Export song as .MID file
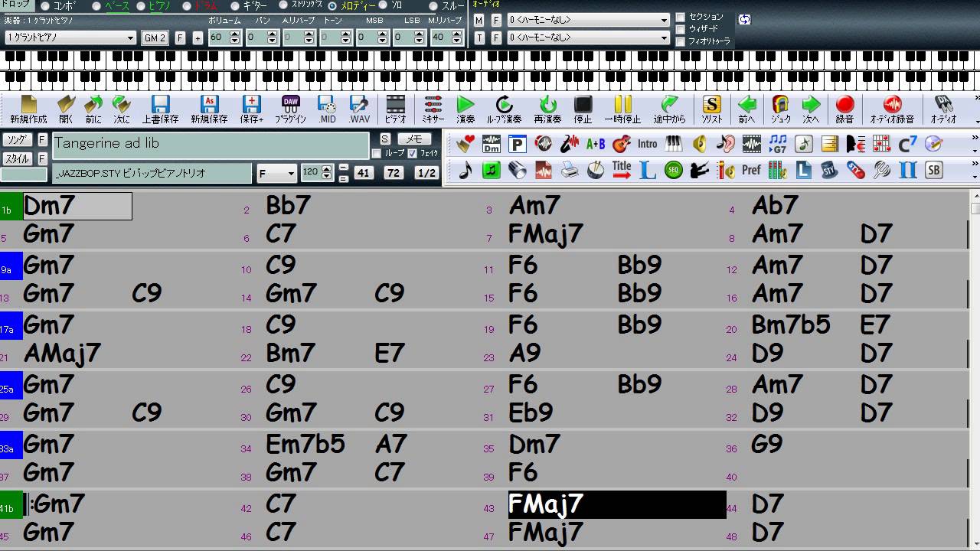 [x=327, y=109]
